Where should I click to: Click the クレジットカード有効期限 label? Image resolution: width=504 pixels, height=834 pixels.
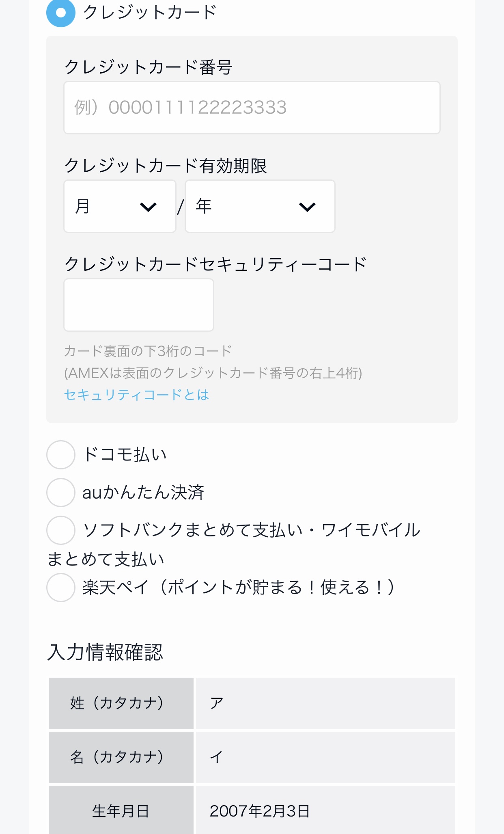166,166
